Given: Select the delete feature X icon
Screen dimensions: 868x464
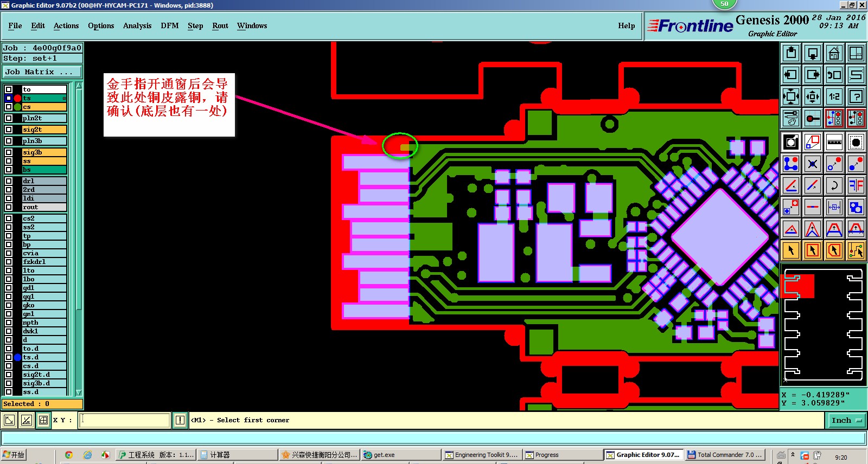Looking at the screenshot, I should pyautogui.click(x=813, y=164).
